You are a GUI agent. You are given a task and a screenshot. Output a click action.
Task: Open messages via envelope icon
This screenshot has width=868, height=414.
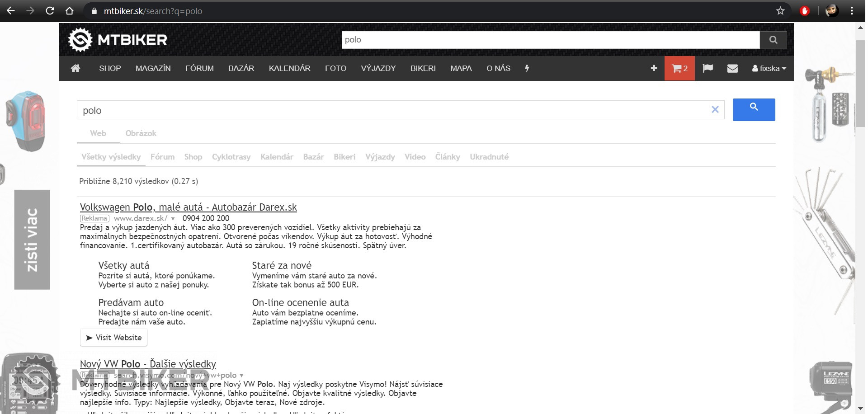tap(732, 68)
